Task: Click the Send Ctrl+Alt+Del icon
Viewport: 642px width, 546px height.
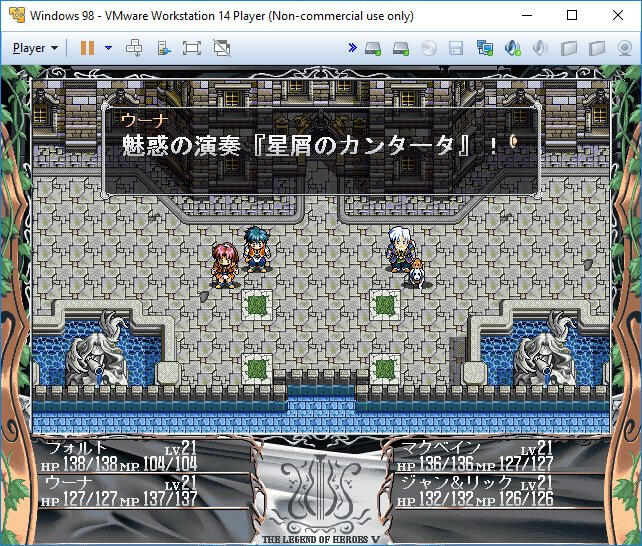Action: point(134,47)
